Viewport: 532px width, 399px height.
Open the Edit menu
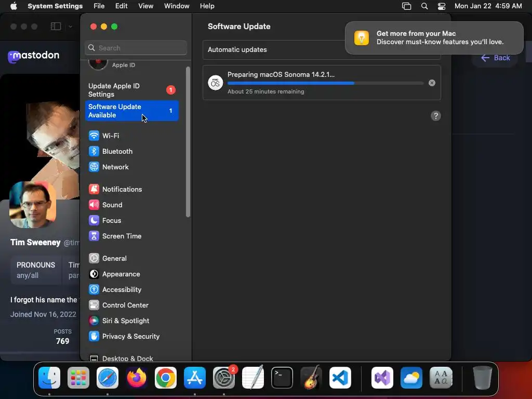(x=121, y=6)
